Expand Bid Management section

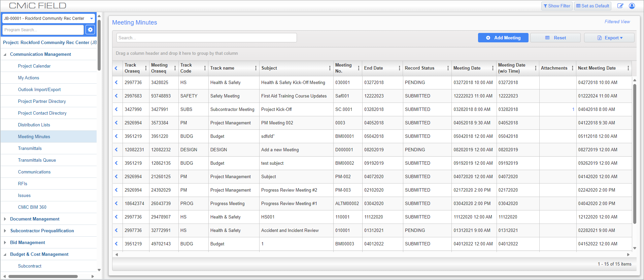5,242
